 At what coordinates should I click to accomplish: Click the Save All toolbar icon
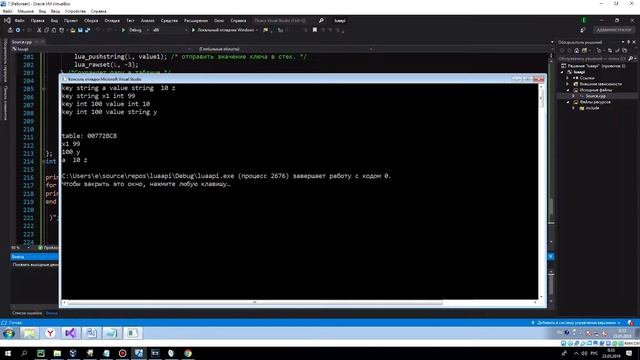[x=87, y=30]
